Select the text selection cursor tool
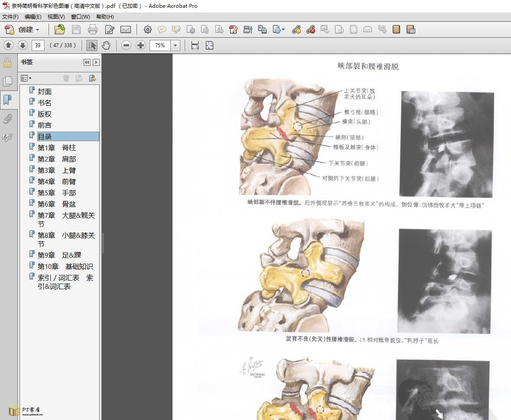The image size is (511, 420). tap(92, 45)
